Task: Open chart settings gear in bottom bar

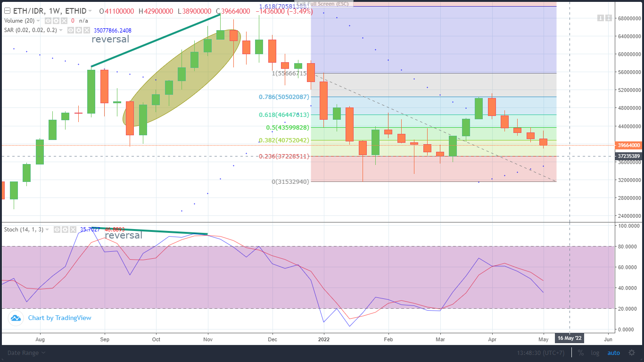Action: tap(632, 353)
